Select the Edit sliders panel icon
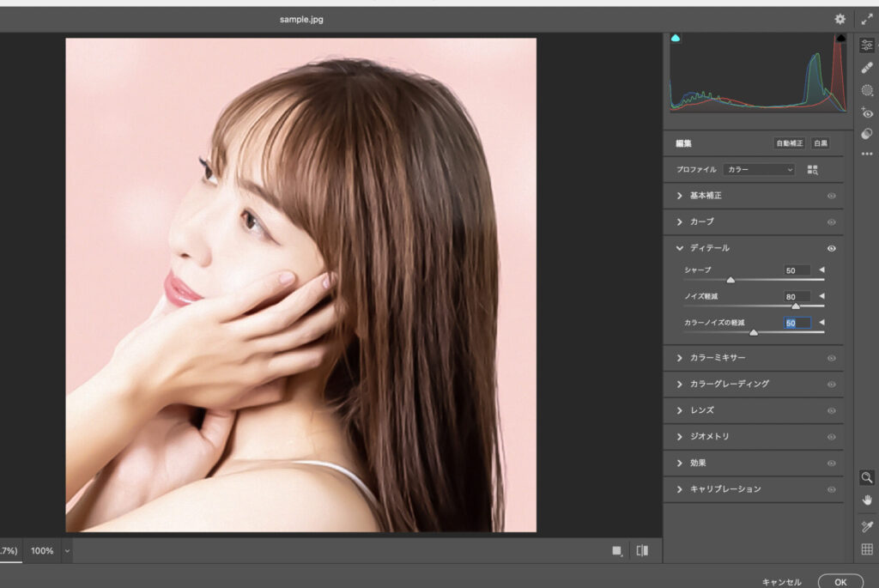879x588 pixels. tap(867, 45)
